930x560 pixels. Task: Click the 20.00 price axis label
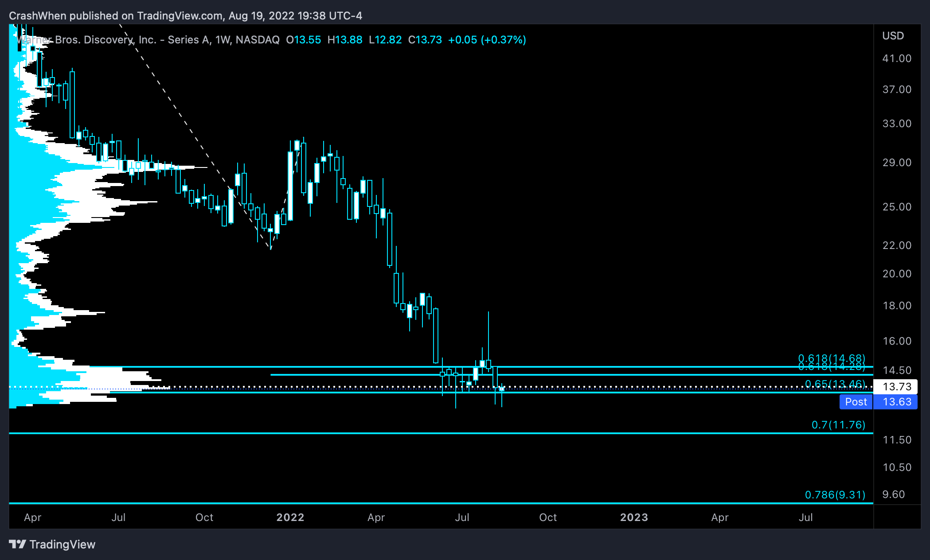pos(897,274)
